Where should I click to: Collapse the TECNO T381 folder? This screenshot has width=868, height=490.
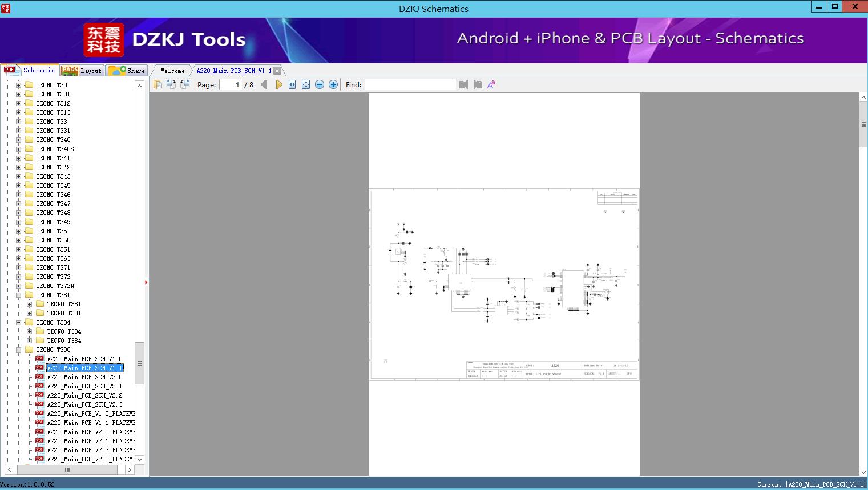[x=18, y=295]
